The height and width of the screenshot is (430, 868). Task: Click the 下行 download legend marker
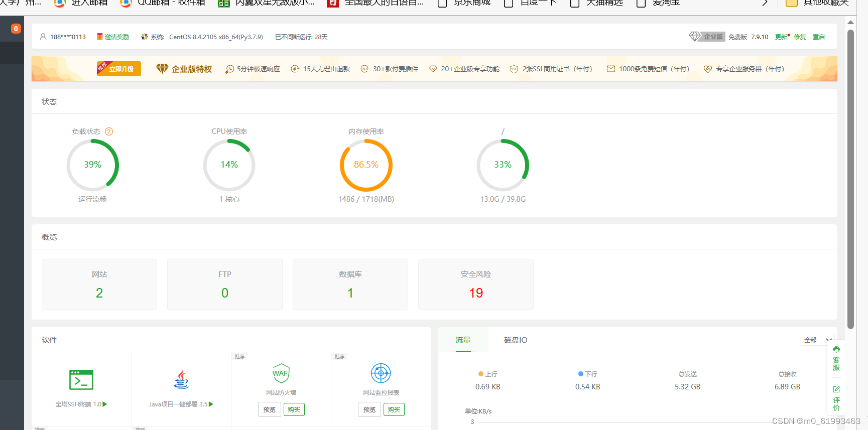click(581, 374)
